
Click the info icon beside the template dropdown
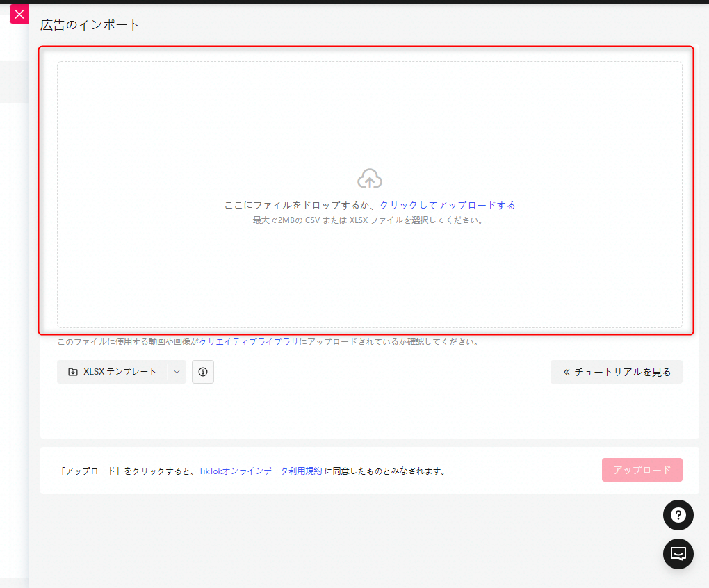pos(203,372)
